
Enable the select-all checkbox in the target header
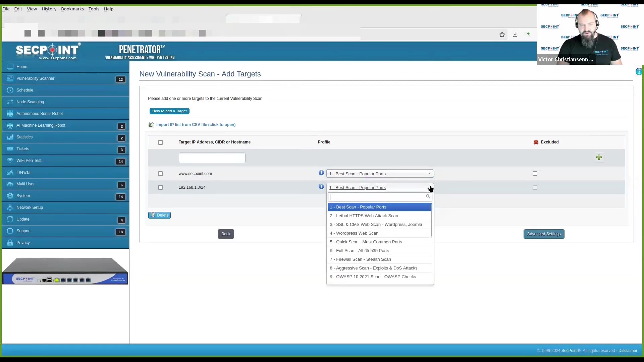tap(160, 142)
